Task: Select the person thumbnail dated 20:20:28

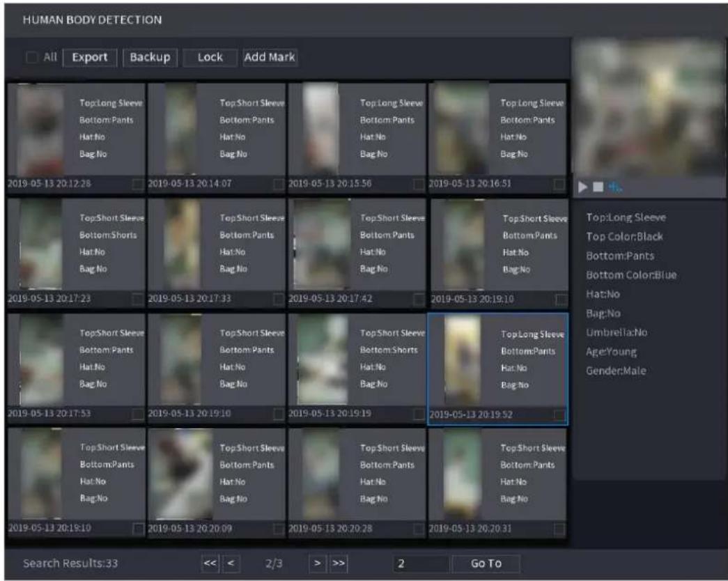Action: [x=321, y=474]
